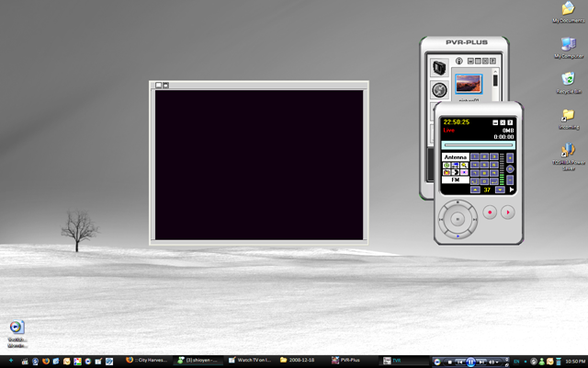Click channel up arrow left of 37

tap(475, 190)
